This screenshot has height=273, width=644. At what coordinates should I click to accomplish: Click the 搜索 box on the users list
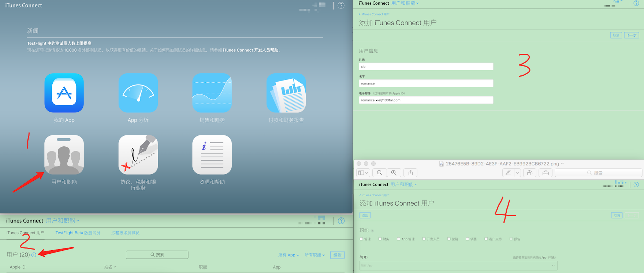(x=157, y=255)
